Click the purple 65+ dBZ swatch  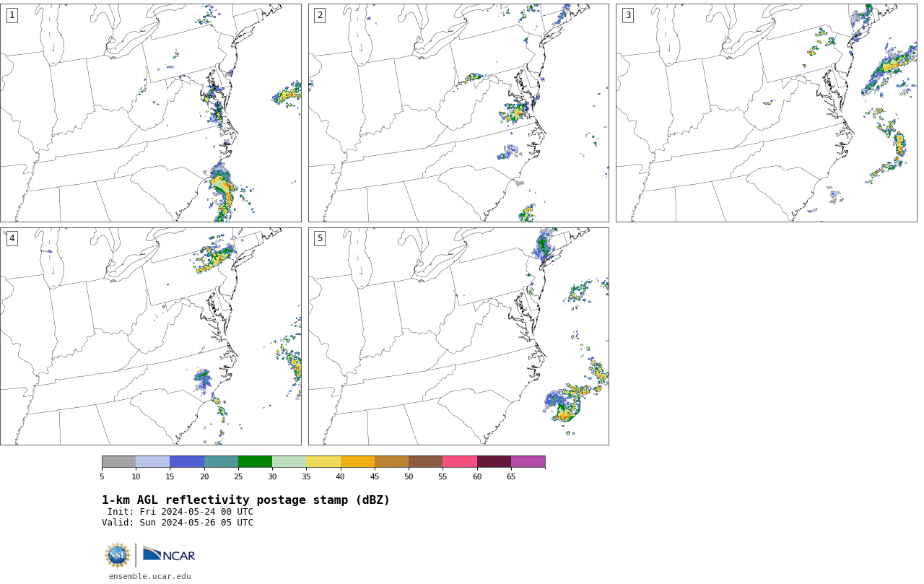pos(528,462)
